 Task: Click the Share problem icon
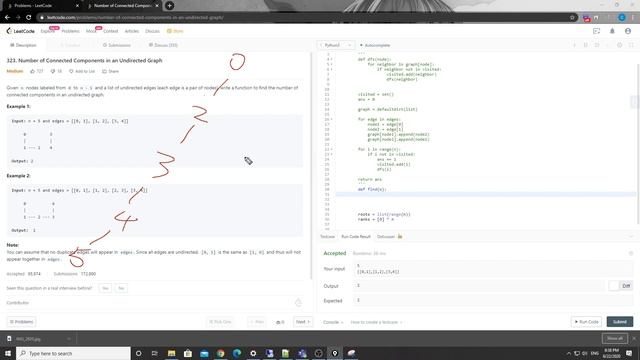pos(104,71)
